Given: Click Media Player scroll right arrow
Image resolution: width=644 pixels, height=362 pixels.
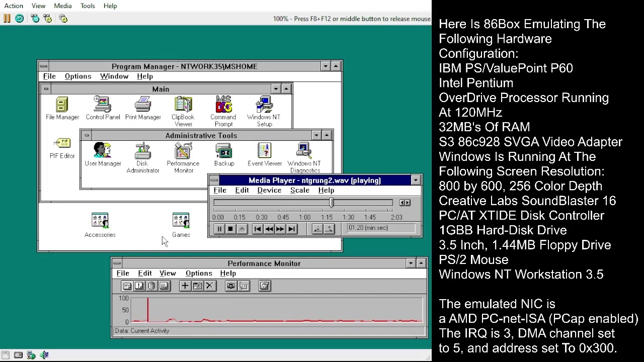Looking at the screenshot, I should click(x=408, y=203).
